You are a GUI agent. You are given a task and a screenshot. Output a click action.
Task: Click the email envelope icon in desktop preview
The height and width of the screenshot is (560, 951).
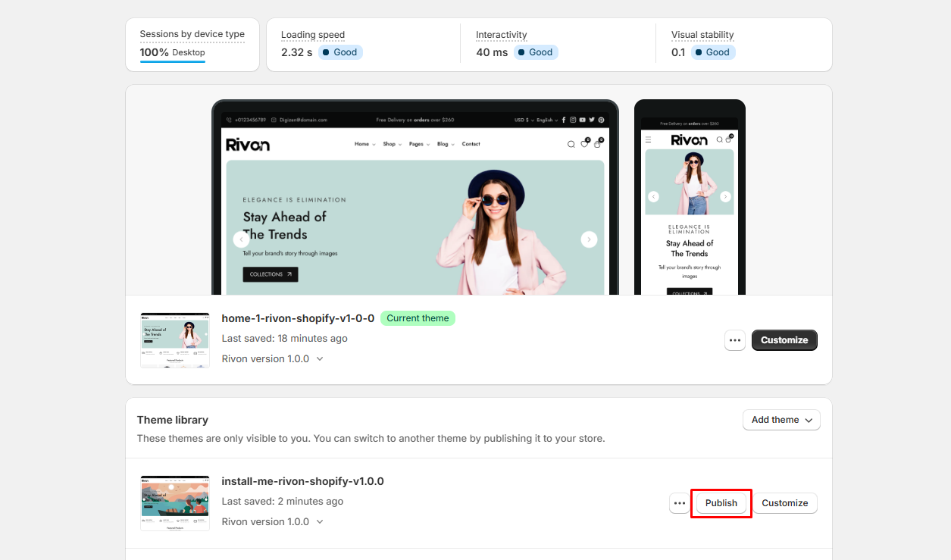tap(274, 120)
